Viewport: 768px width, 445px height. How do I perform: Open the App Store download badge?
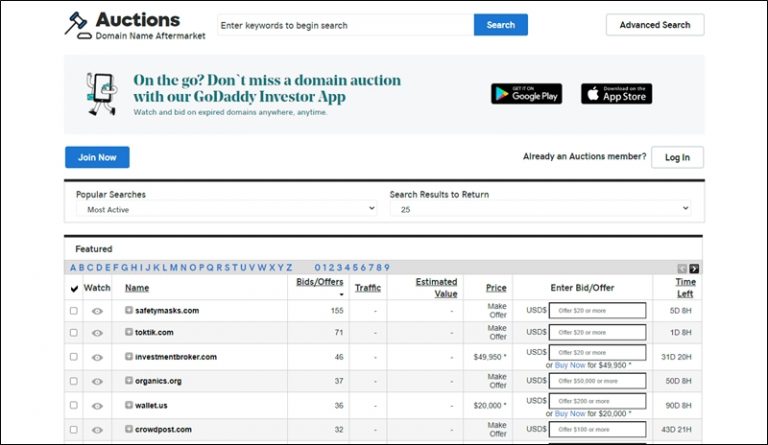tap(616, 93)
